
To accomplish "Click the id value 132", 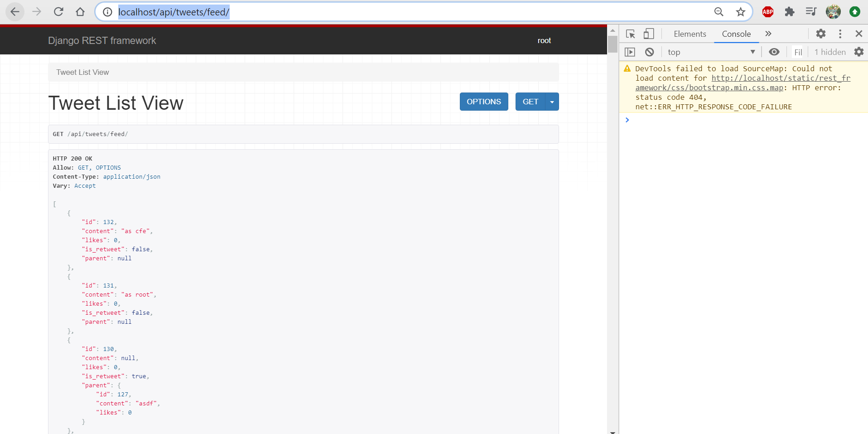I will (x=109, y=222).
